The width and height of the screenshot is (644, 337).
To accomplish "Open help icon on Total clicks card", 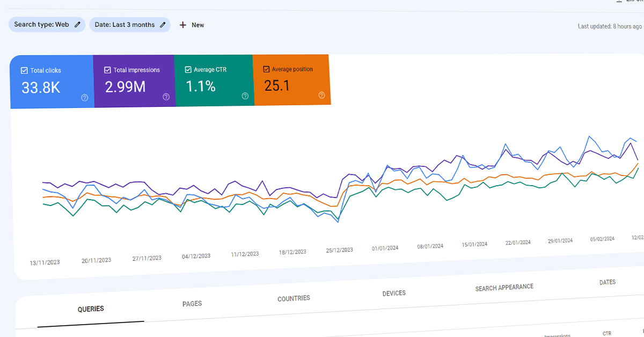I will pyautogui.click(x=85, y=97).
